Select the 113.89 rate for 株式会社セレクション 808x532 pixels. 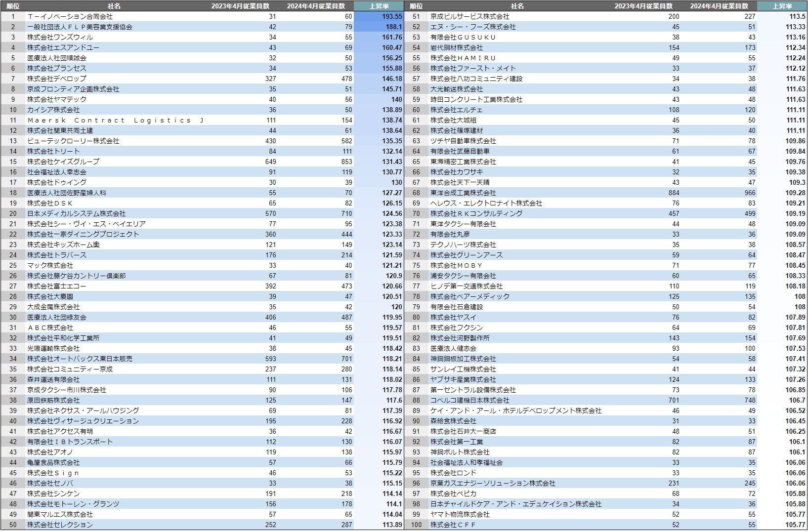point(392,525)
